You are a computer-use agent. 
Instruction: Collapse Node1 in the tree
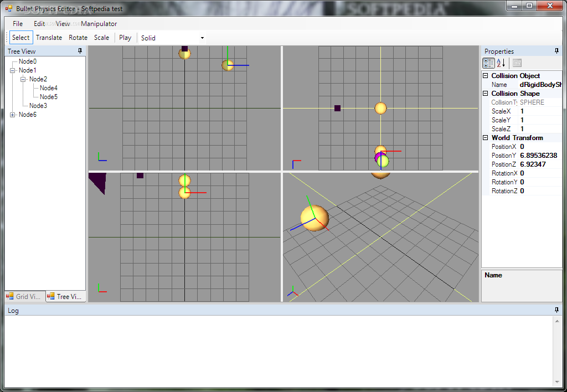[13, 70]
